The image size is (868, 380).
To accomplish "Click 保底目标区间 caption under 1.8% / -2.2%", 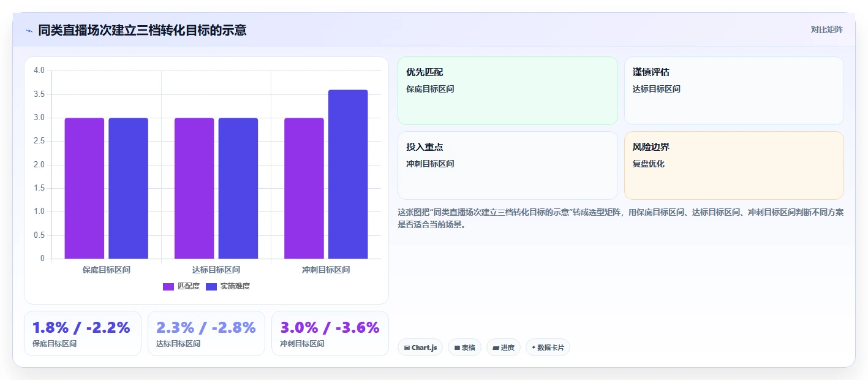I will 55,344.
